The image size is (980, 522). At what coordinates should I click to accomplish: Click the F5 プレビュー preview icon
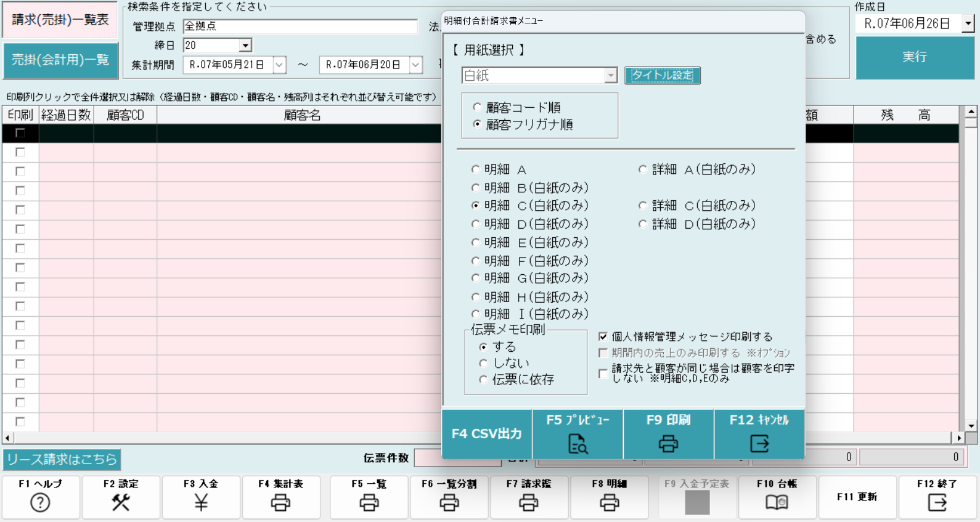click(578, 443)
